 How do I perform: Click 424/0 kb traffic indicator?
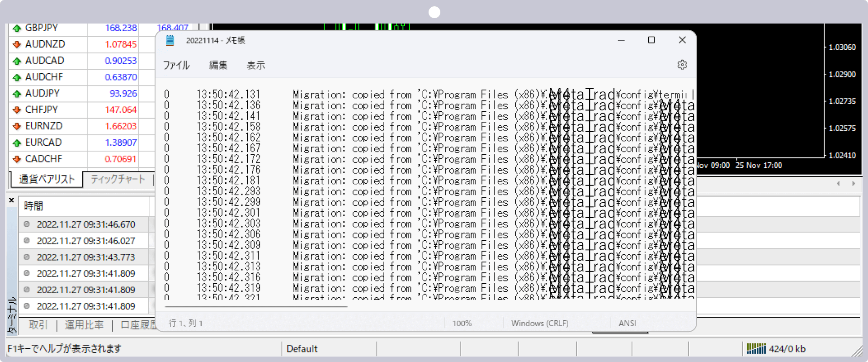pyautogui.click(x=787, y=348)
